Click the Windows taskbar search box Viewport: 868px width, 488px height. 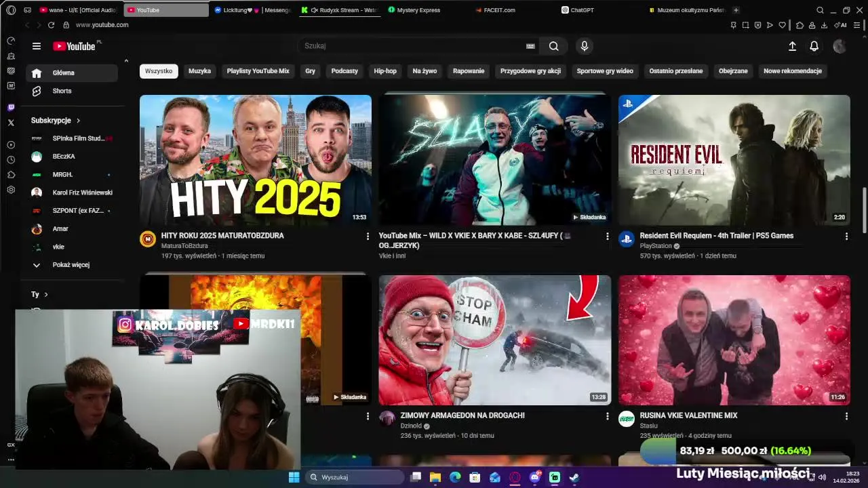click(354, 477)
